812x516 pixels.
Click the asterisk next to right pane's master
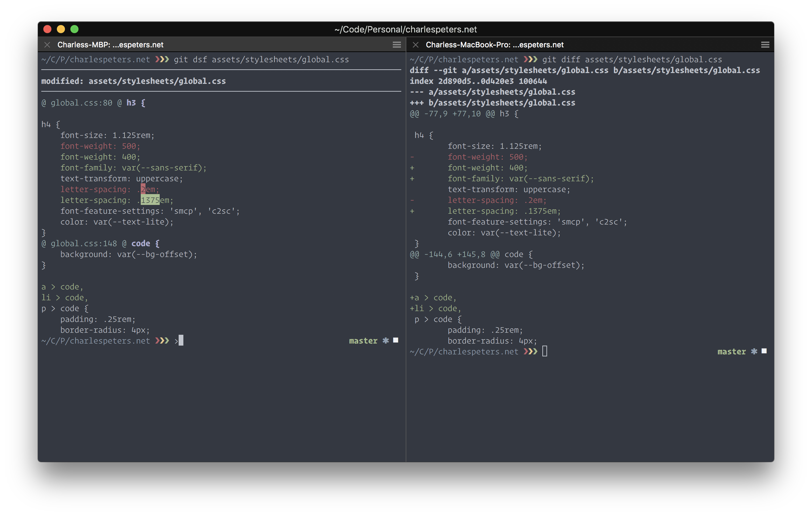coord(754,351)
